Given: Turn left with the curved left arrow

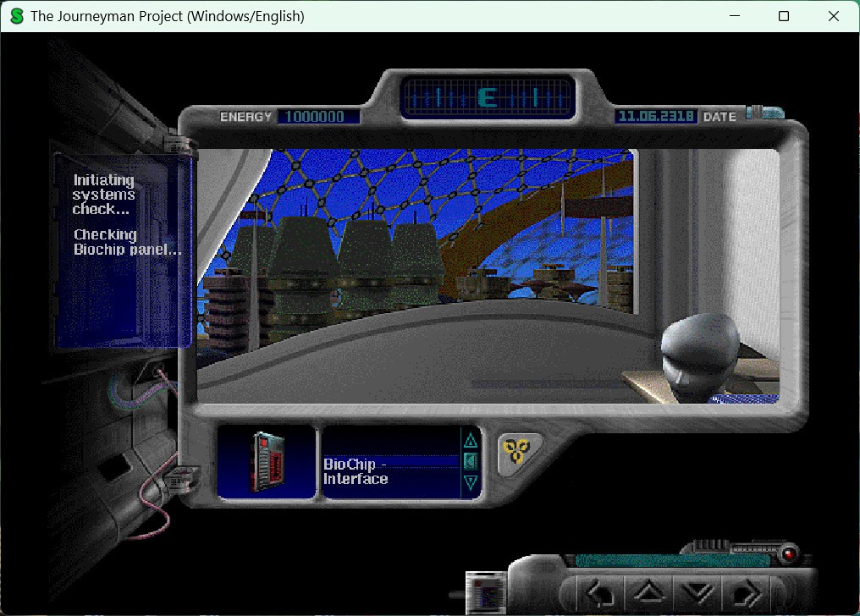Looking at the screenshot, I should pyautogui.click(x=599, y=593).
